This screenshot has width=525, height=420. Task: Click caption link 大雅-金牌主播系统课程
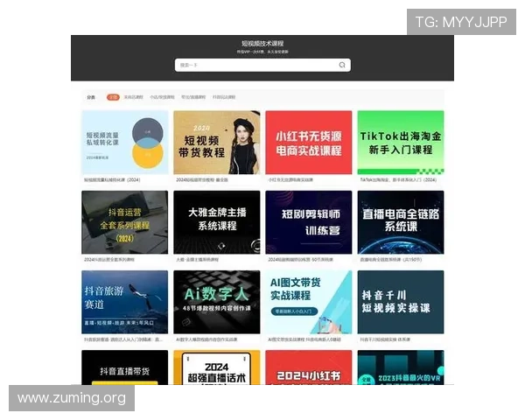tap(197, 260)
